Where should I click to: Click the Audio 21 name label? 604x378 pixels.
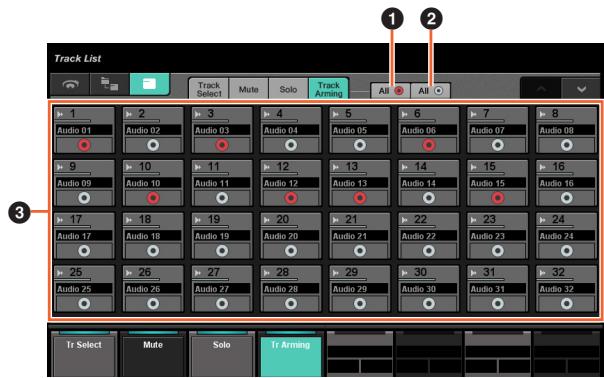coord(360,236)
